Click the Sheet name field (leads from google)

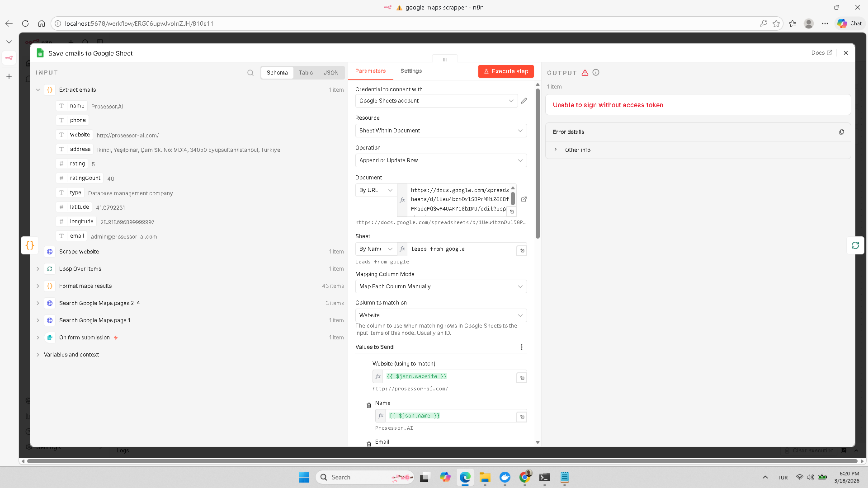(461, 249)
